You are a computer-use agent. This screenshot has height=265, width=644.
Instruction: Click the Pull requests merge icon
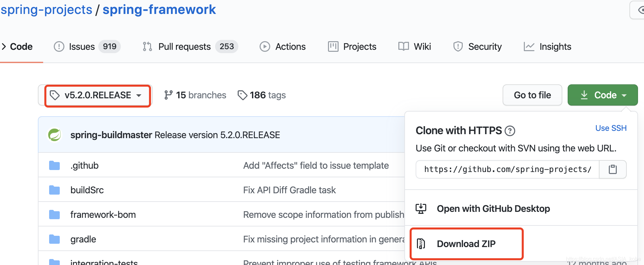(x=147, y=46)
